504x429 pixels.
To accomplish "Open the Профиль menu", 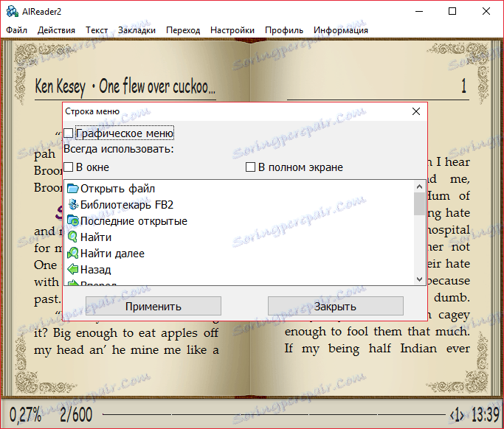I will click(x=284, y=30).
